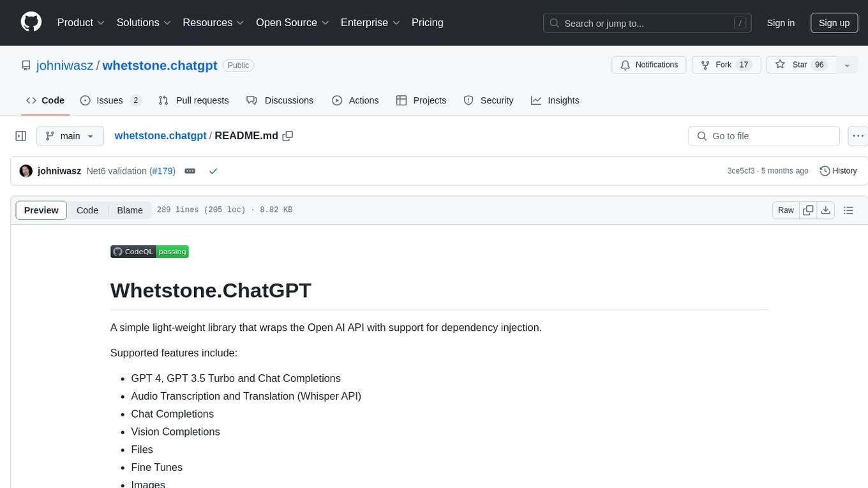Open the more file actions ellipsis

[858, 136]
